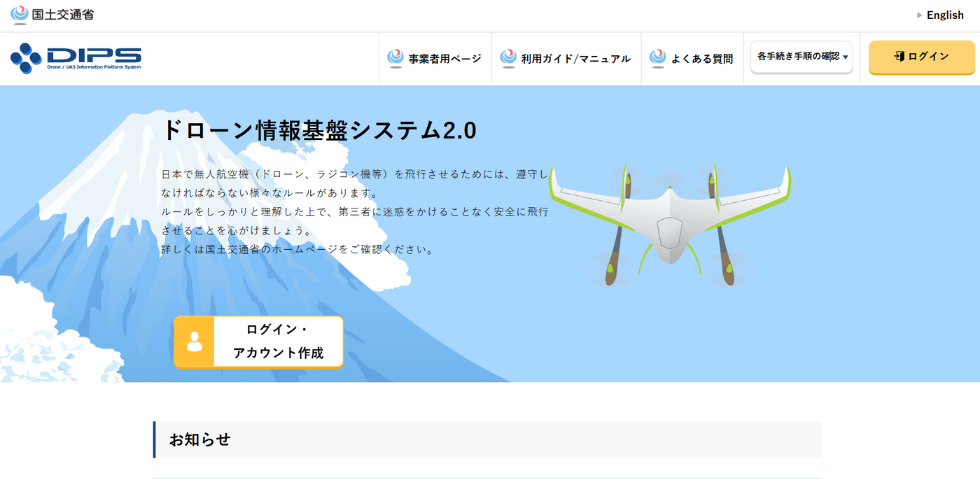Click the 国土交通省 logo at top left

click(x=52, y=14)
